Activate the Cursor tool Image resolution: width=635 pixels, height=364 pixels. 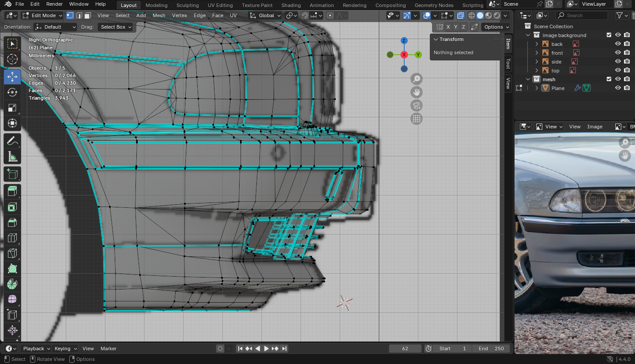12,60
